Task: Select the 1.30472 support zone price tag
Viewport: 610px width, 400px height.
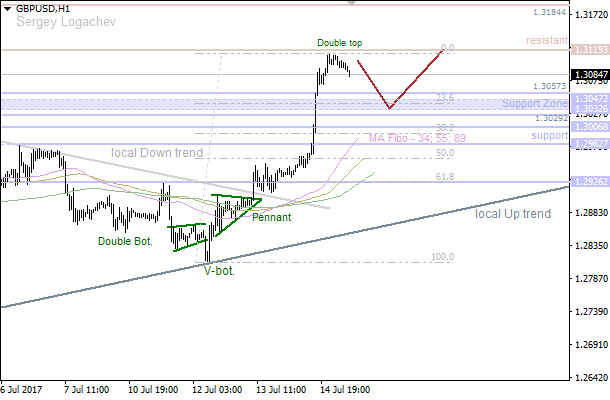Action: coord(588,100)
